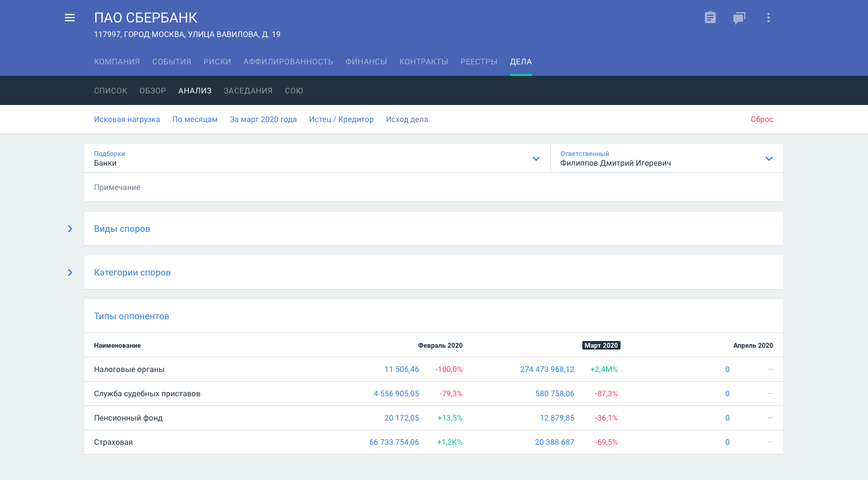Open Страховая April 2020 zero value
The image size is (868, 480).
pyautogui.click(x=727, y=442)
